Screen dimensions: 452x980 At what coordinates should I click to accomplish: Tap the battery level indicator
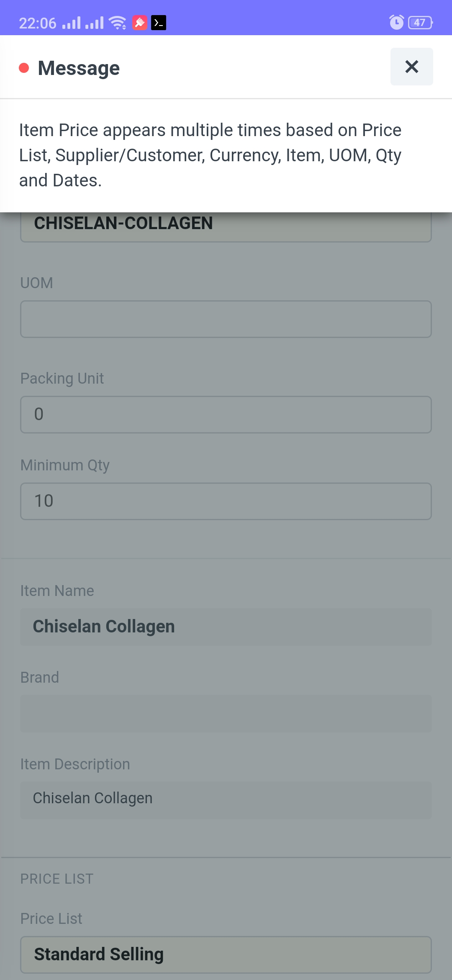(420, 23)
